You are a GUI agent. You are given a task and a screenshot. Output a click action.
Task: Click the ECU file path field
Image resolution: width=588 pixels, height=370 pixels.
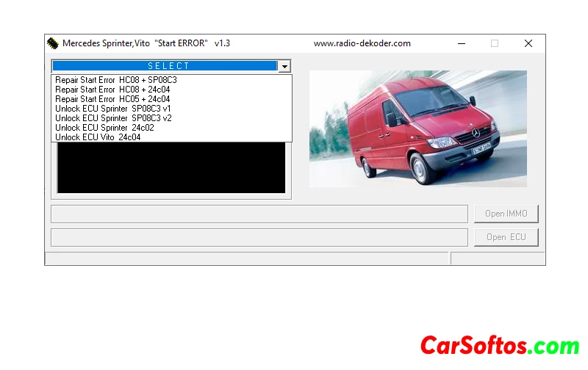tap(259, 237)
